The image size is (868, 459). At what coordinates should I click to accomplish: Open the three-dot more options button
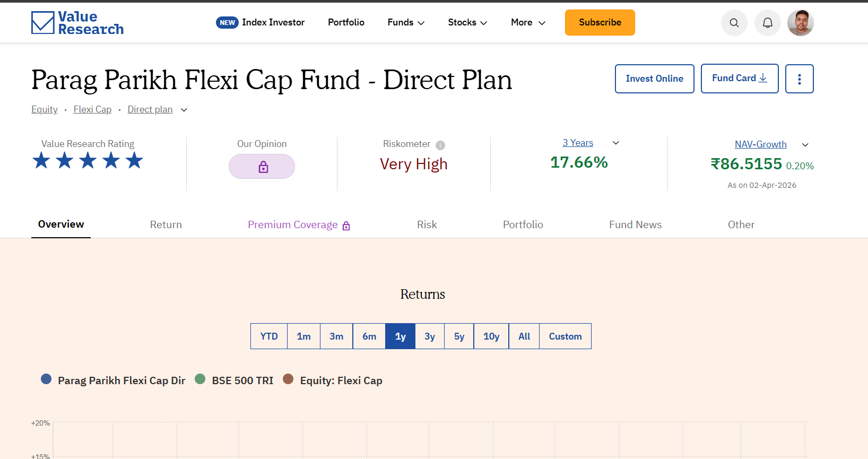[799, 79]
